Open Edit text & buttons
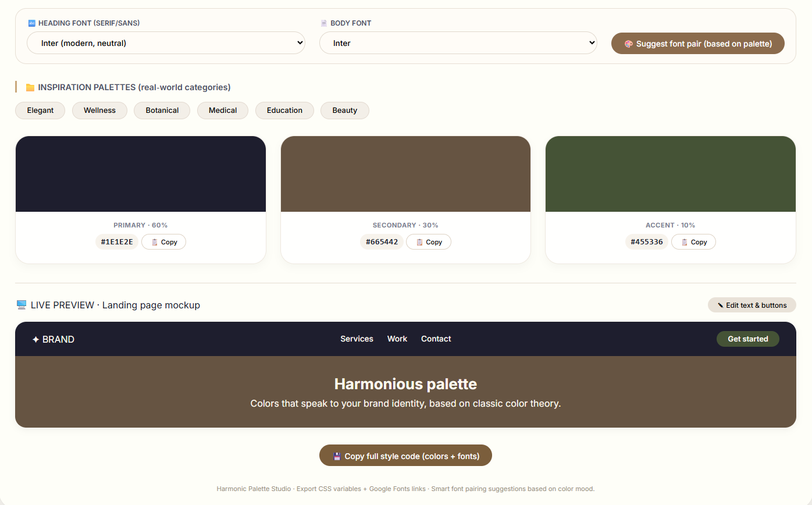Viewport: 812px width, 505px height. pos(752,305)
